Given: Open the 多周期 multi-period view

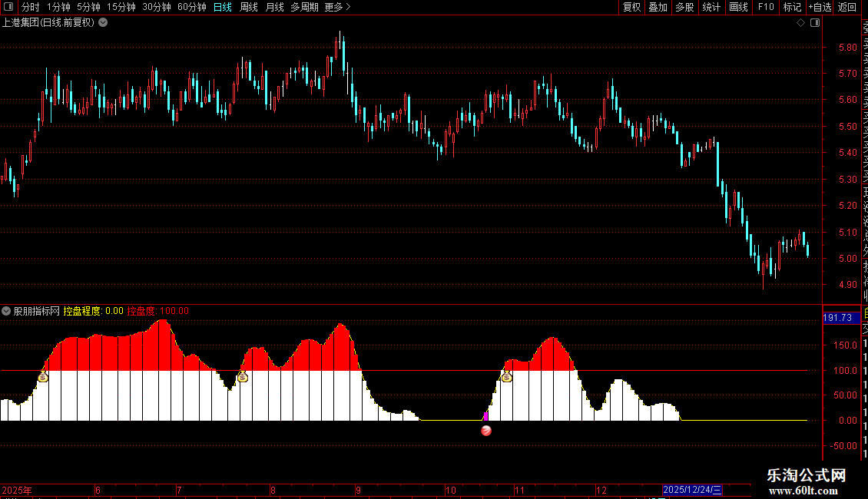Looking at the screenshot, I should pyautogui.click(x=304, y=7).
